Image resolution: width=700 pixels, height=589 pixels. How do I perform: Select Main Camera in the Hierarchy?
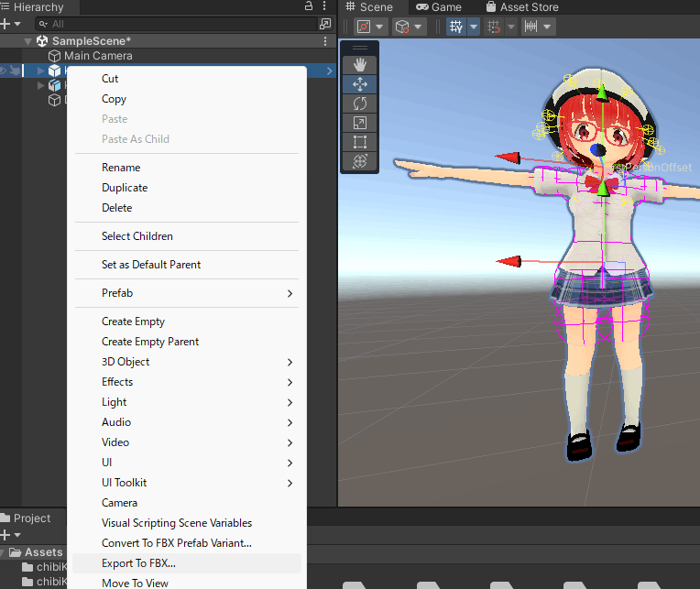[98, 56]
